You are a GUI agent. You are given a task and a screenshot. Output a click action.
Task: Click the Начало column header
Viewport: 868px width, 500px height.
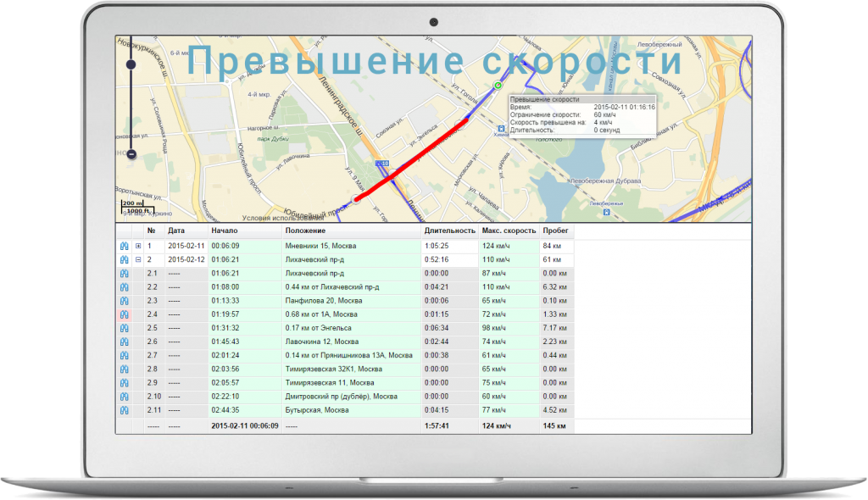click(x=225, y=231)
